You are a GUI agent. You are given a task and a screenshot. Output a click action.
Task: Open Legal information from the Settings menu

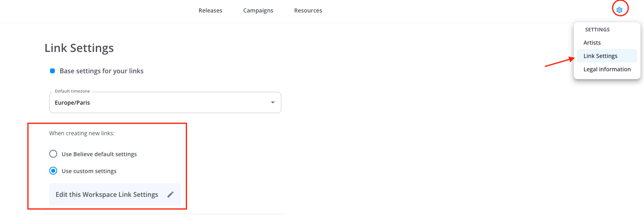point(607,69)
